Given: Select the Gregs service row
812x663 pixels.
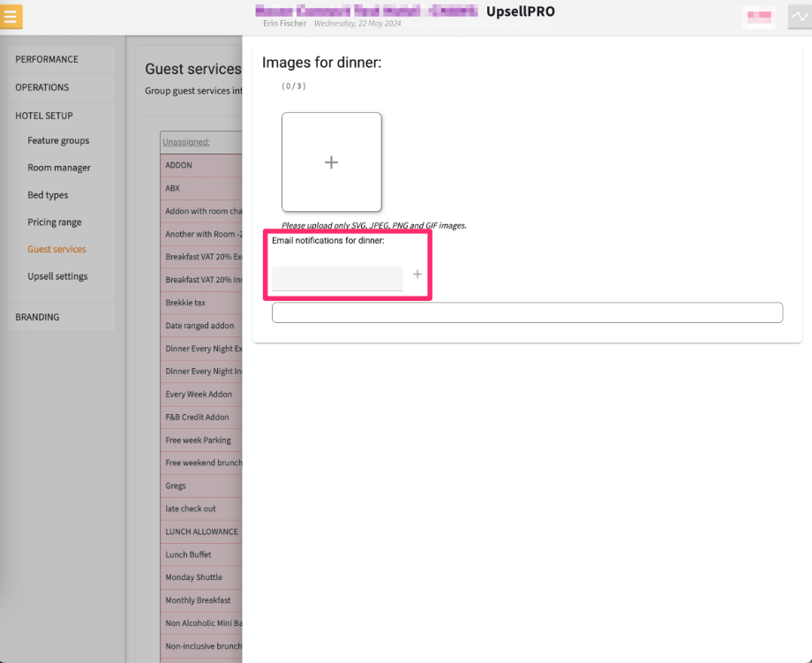Looking at the screenshot, I should pyautogui.click(x=201, y=486).
